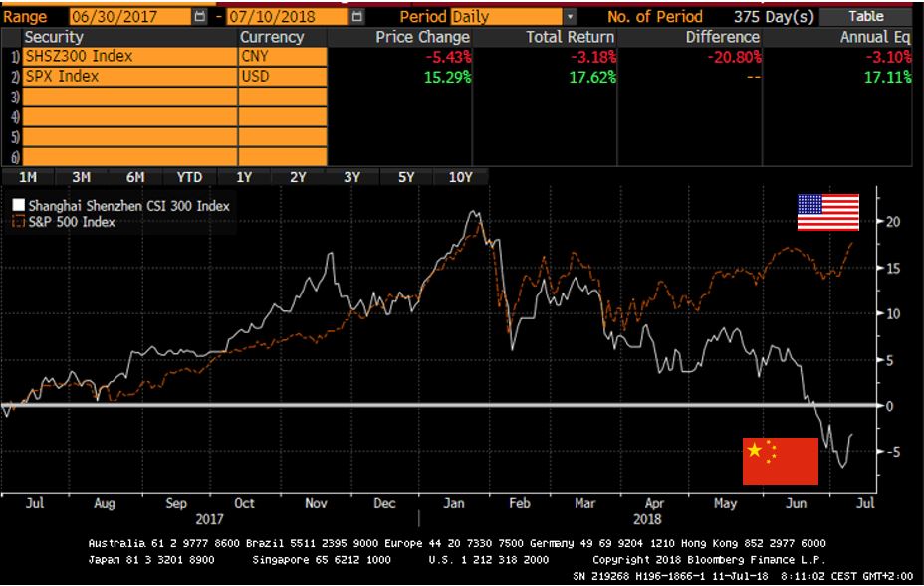The height and width of the screenshot is (586, 924).
Task: Edit the range start date 06/30/2017
Action: (130, 17)
